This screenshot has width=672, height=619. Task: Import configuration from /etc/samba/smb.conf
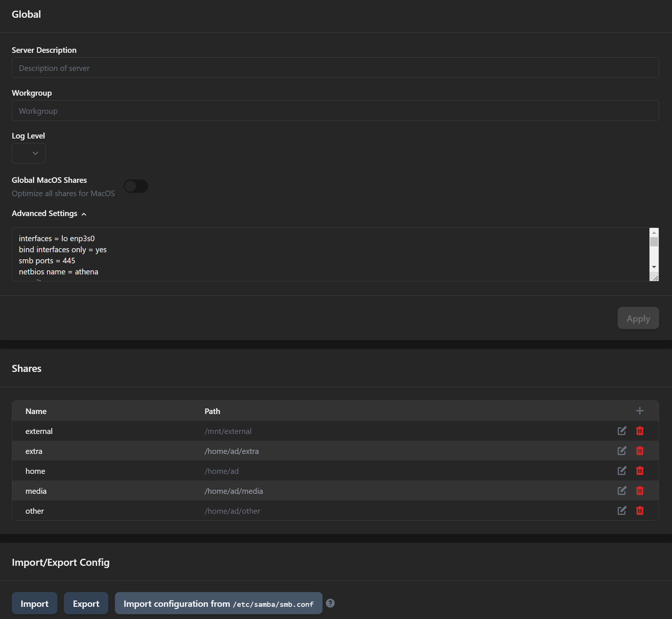click(218, 603)
